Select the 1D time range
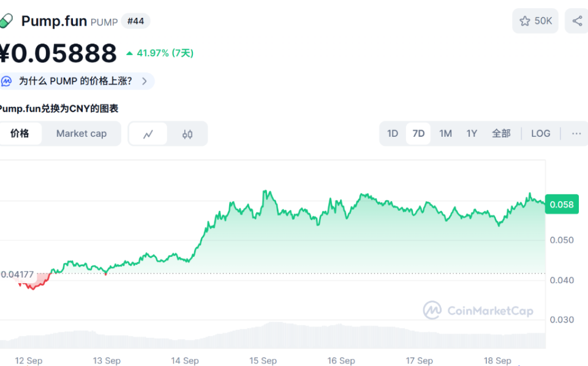Image resolution: width=588 pixels, height=366 pixels. (x=393, y=134)
